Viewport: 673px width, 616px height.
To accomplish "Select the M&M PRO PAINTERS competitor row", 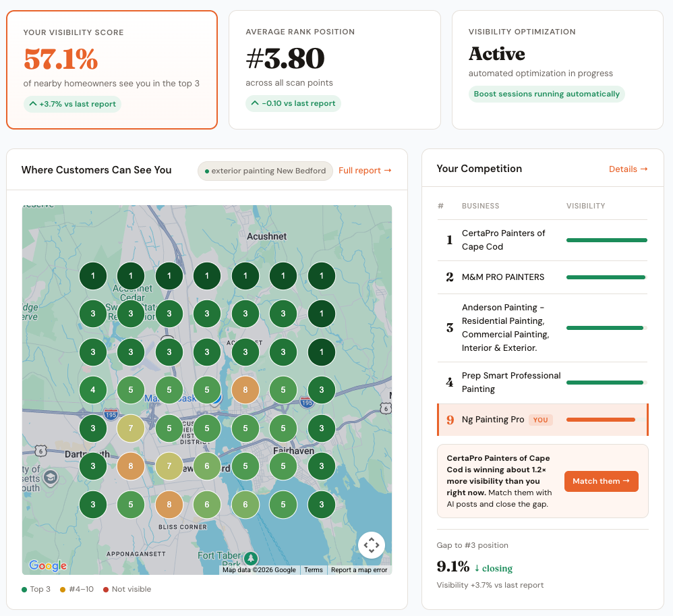I will point(542,277).
